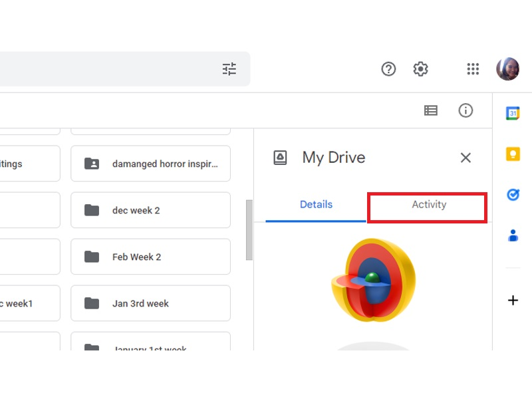Open the folder ending in itings
The height and width of the screenshot is (399, 532).
(30, 164)
